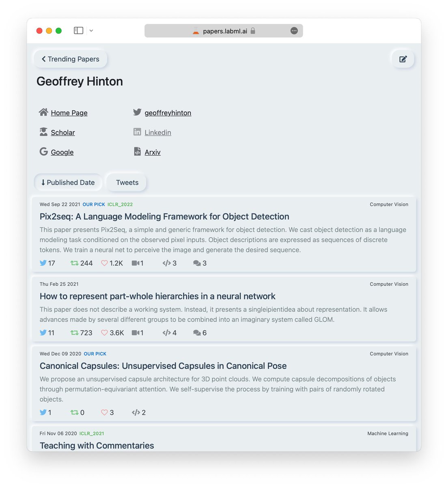Open the Arxiv link
Viewport: 448px width, 487px height.
(x=153, y=152)
